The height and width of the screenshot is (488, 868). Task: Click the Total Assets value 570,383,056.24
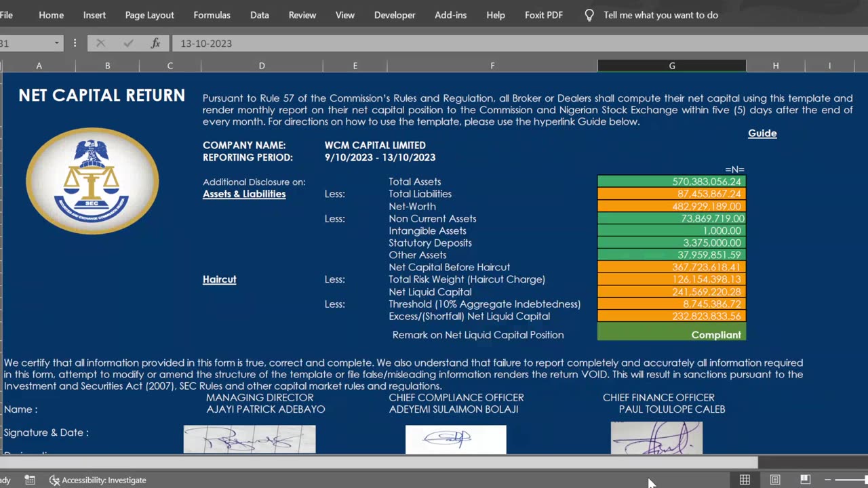(x=671, y=182)
